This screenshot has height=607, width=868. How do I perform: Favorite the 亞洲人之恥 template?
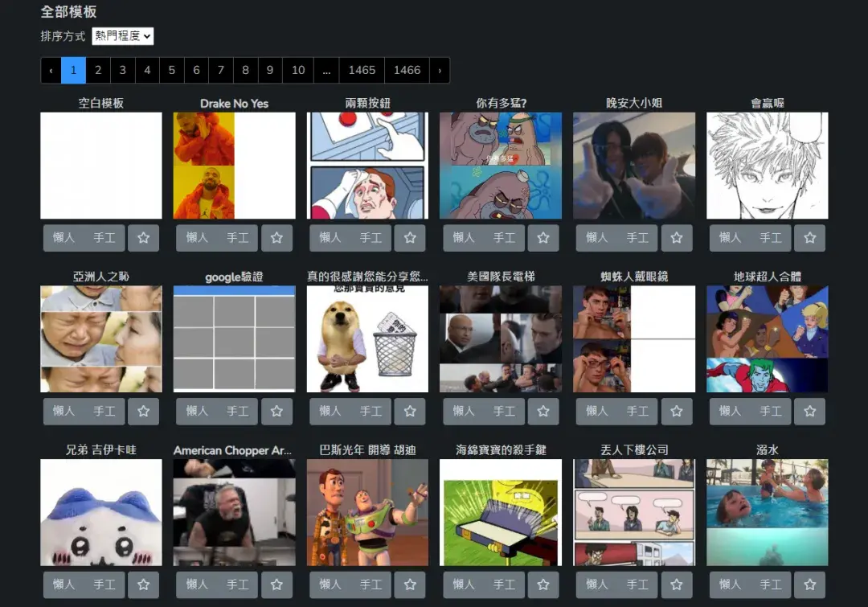(143, 412)
